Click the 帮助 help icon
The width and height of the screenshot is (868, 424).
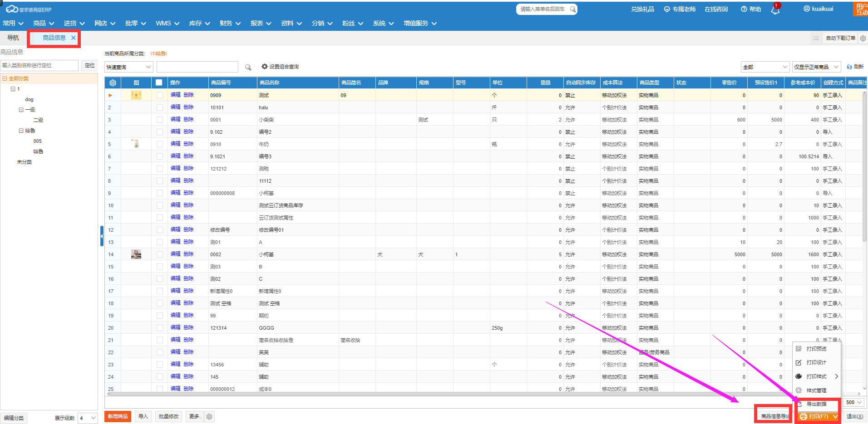tap(744, 9)
